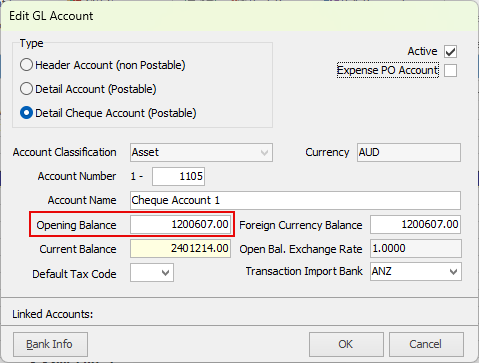The image size is (479, 363).
Task: Untick the Active checkbox
Action: [450, 52]
